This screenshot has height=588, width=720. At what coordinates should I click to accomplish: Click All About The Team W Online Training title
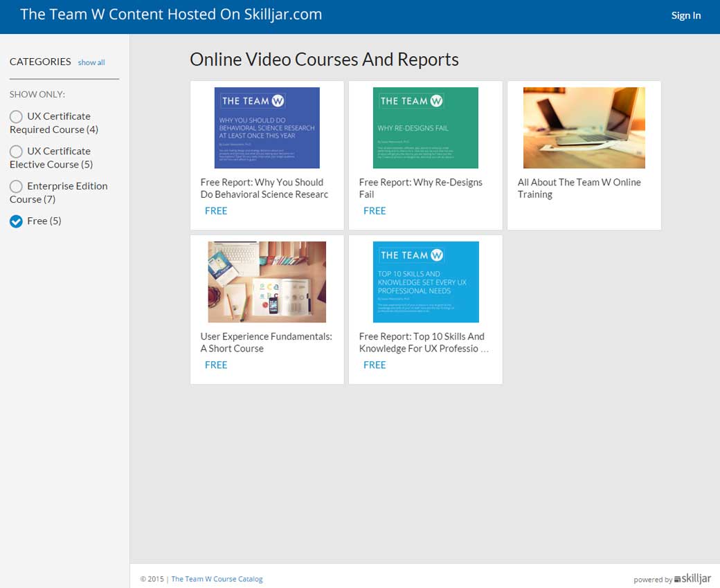(x=579, y=188)
